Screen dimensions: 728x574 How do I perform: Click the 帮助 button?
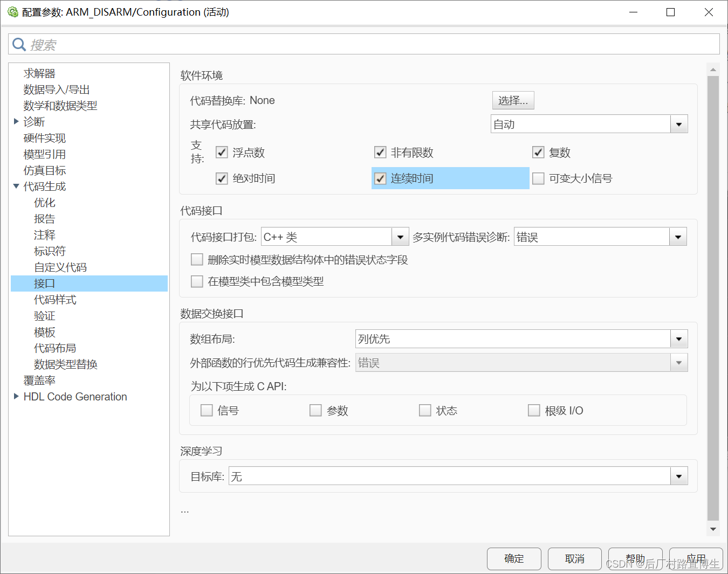coord(635,559)
